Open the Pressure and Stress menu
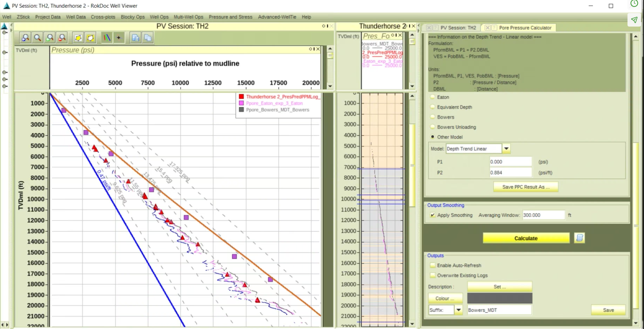The height and width of the screenshot is (329, 644). click(230, 17)
